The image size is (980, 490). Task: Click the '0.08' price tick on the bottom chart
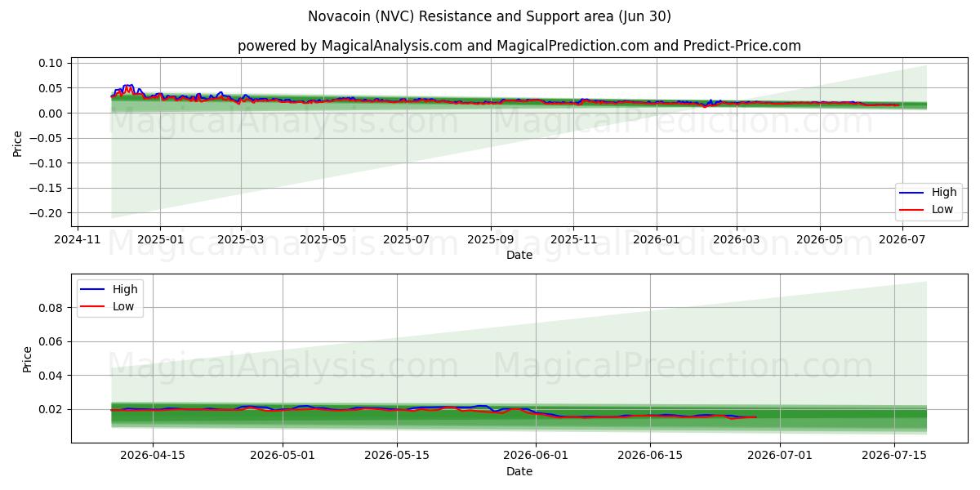(51, 308)
